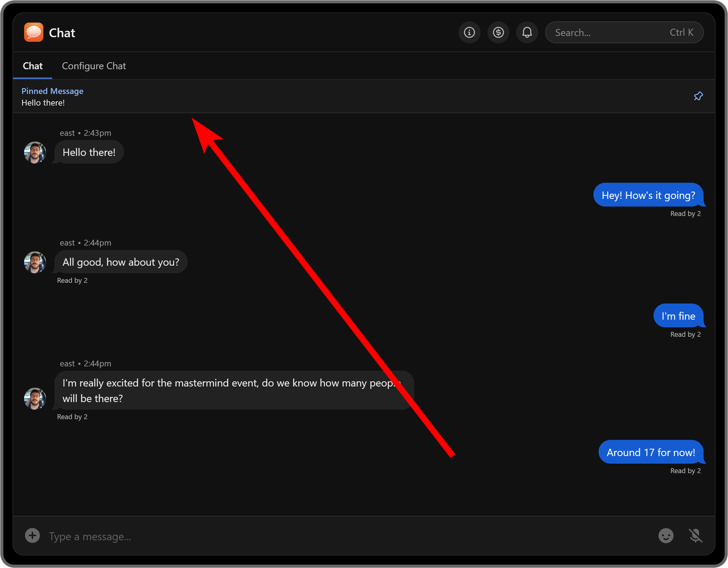Click east's avatar beside Hello there!
This screenshot has height=568, width=728.
tap(35, 153)
